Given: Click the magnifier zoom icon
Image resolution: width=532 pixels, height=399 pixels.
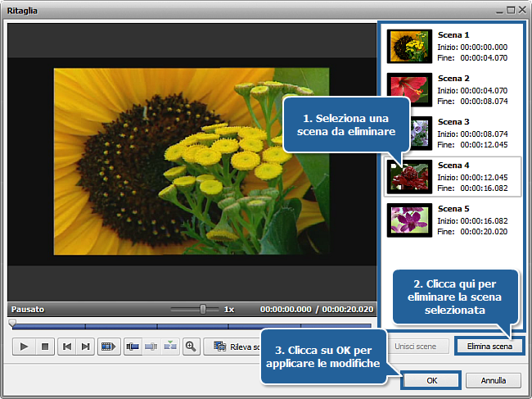Looking at the screenshot, I should click(x=191, y=347).
